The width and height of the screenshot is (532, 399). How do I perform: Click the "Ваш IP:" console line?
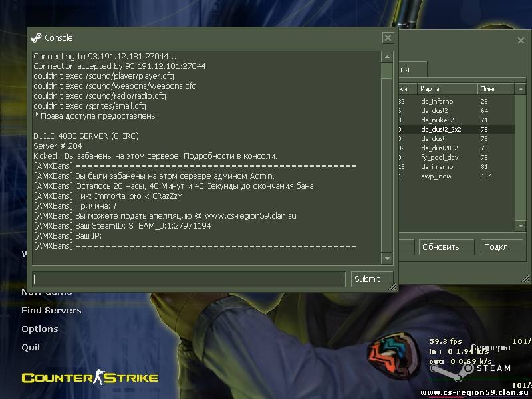pyautogui.click(x=68, y=236)
